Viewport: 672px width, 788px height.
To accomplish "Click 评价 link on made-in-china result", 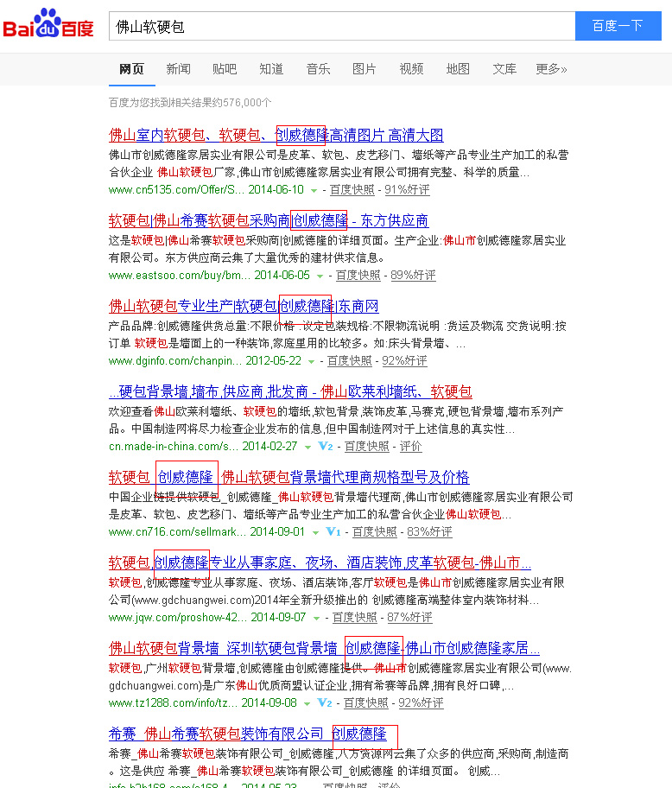I will tap(410, 446).
